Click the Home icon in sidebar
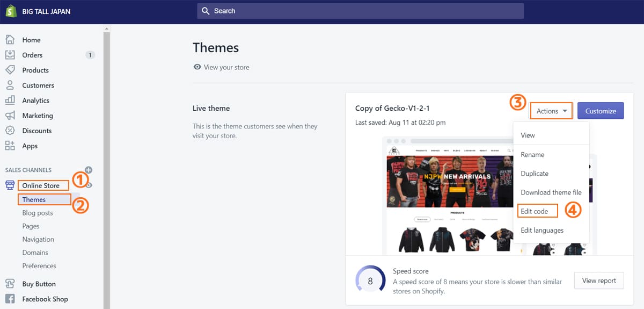Viewport: 644px width, 309px height. 10,40
